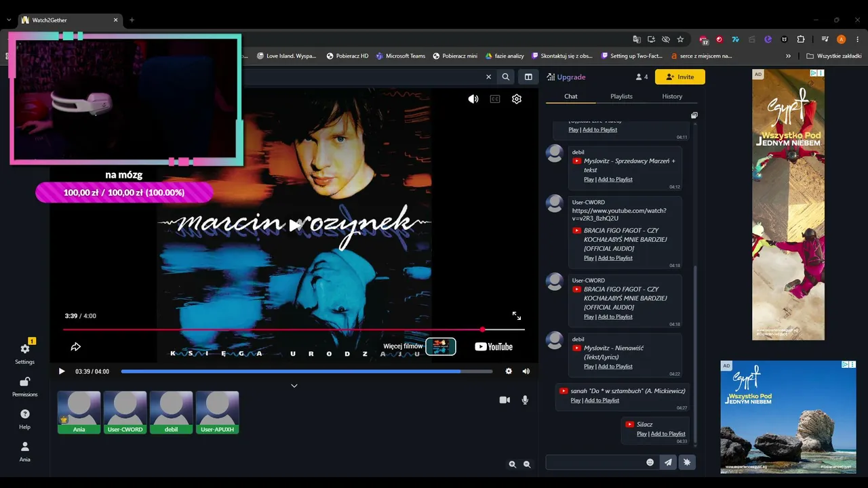Screen dimensions: 868x488
Task: Open the Pobieracz HD bookmark
Action: [347, 56]
